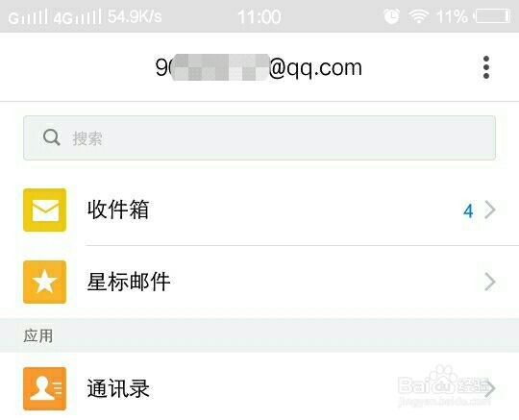Expand 收件箱 with its chevron arrow
Image resolution: width=519 pixels, height=420 pixels.
tap(489, 210)
